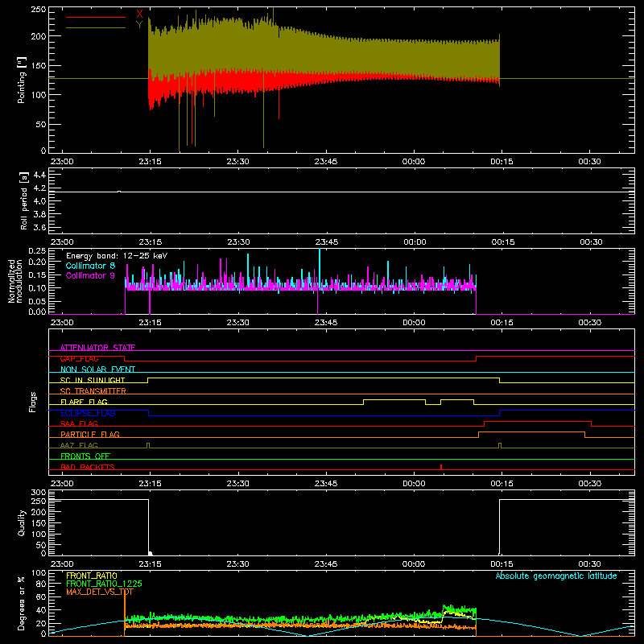Viewport: 644px width, 644px height.
Task: Click the 300 tick on Quality axis
Action: 39,493
